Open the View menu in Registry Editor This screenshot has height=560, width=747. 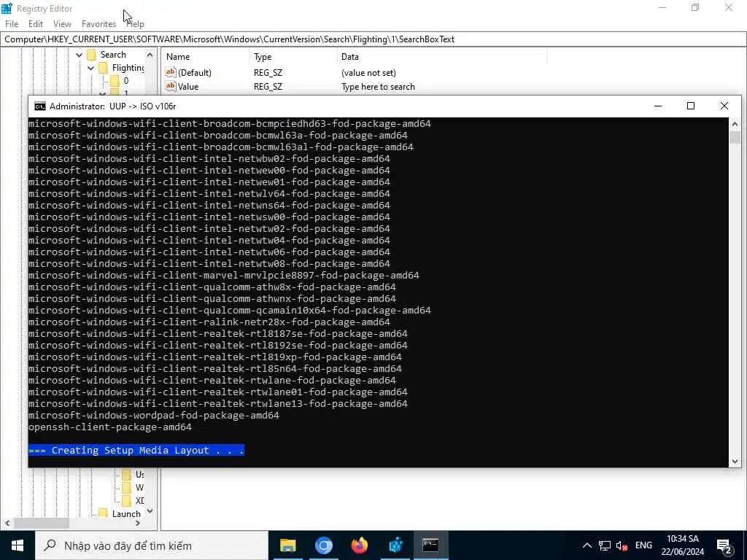click(63, 24)
